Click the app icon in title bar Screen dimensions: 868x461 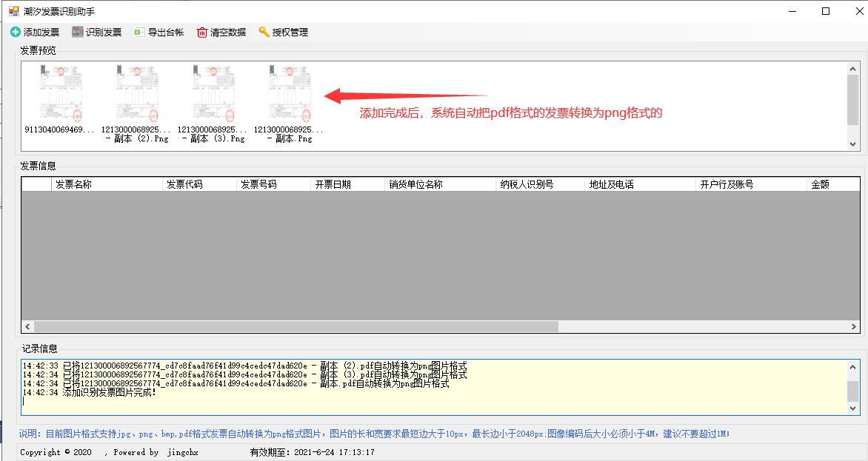tap(13, 11)
